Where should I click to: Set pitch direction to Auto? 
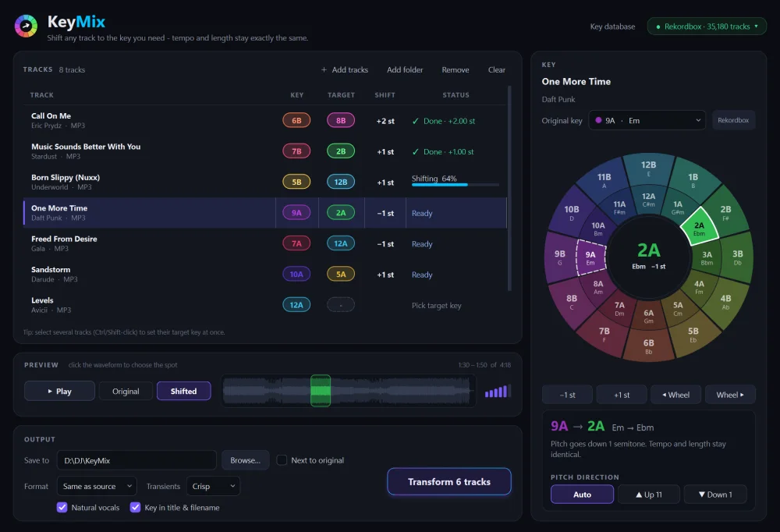(x=582, y=495)
